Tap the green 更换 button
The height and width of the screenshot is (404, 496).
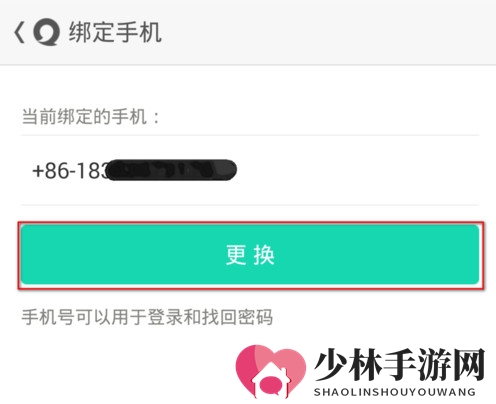(x=250, y=254)
